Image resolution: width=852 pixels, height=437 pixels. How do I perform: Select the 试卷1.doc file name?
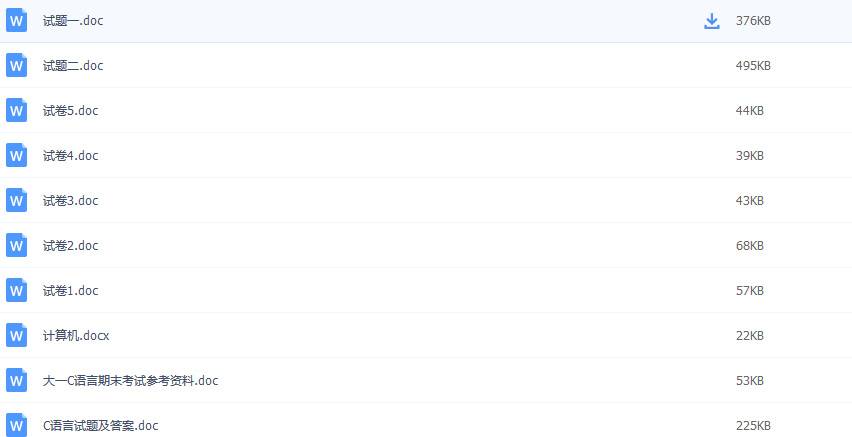point(70,291)
